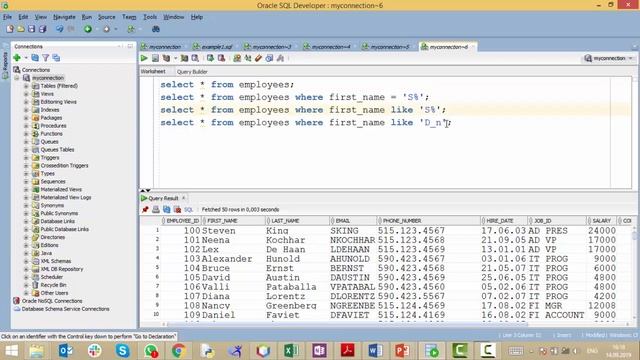Open Skype from the Windows taskbar
The width and height of the screenshot is (640, 360).
pos(122,351)
